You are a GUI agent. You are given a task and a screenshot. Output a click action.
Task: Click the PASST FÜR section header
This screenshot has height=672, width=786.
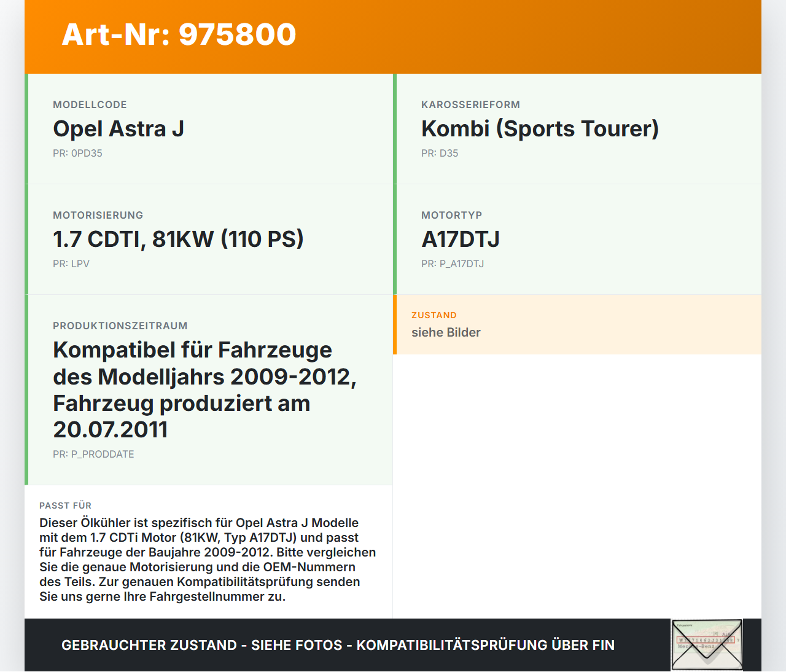pos(66,506)
